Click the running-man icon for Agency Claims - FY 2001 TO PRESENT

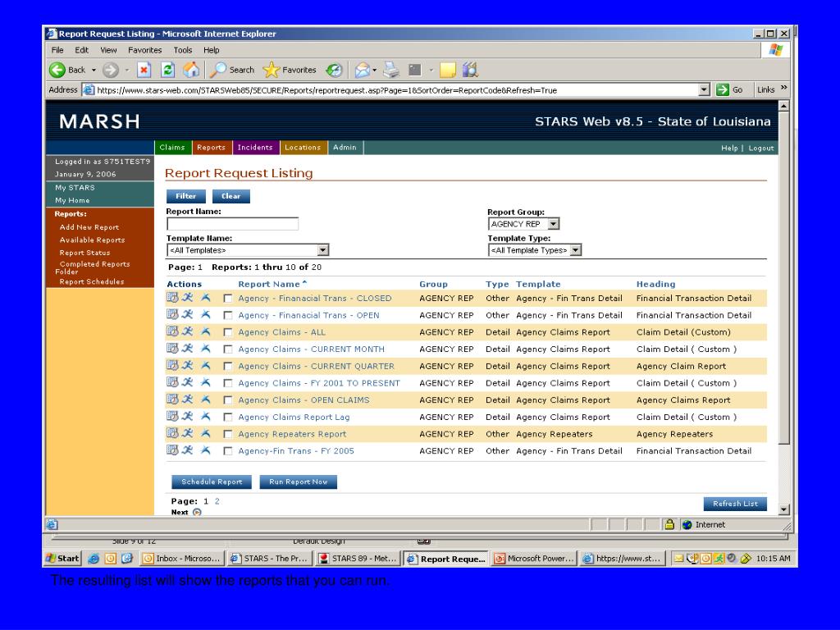click(188, 382)
